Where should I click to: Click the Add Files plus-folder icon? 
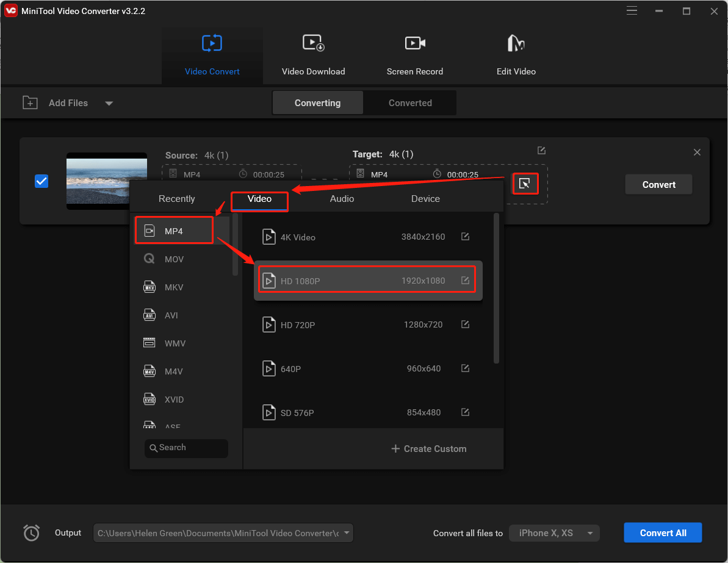coord(30,102)
